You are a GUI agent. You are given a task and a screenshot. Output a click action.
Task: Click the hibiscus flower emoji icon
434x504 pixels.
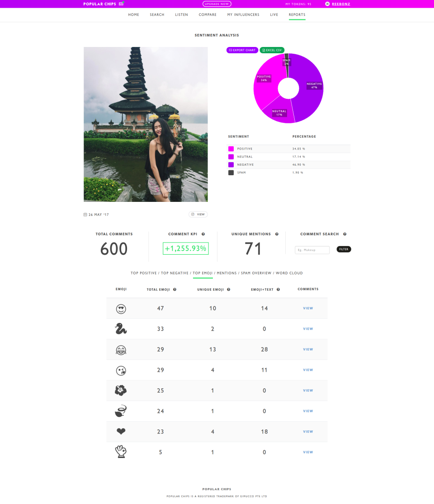click(121, 391)
